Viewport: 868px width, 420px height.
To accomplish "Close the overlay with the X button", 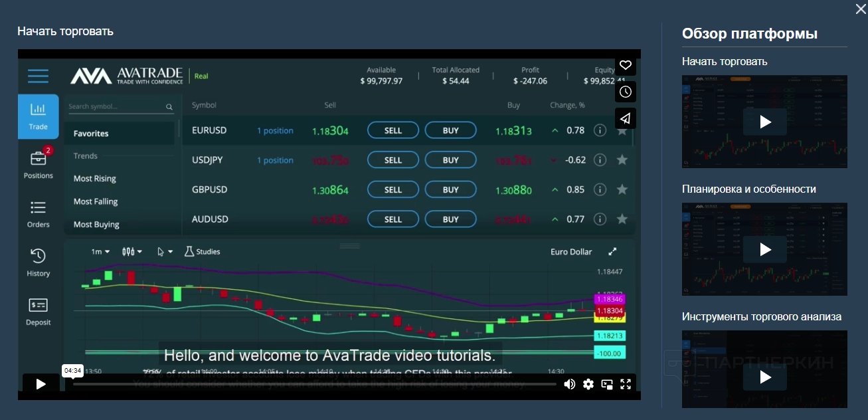I will tap(861, 9).
